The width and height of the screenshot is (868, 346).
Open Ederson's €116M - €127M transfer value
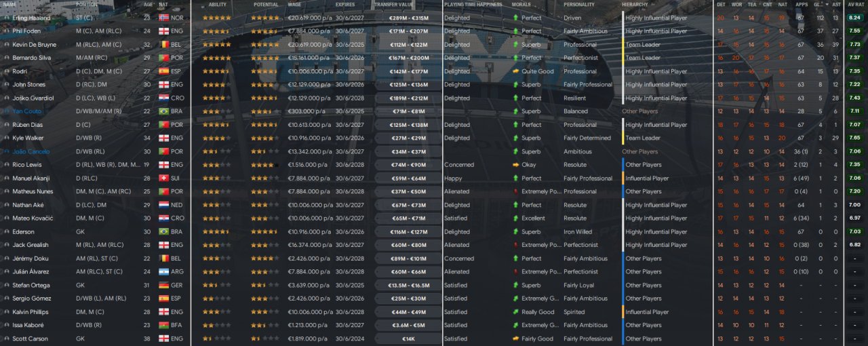pyautogui.click(x=408, y=232)
